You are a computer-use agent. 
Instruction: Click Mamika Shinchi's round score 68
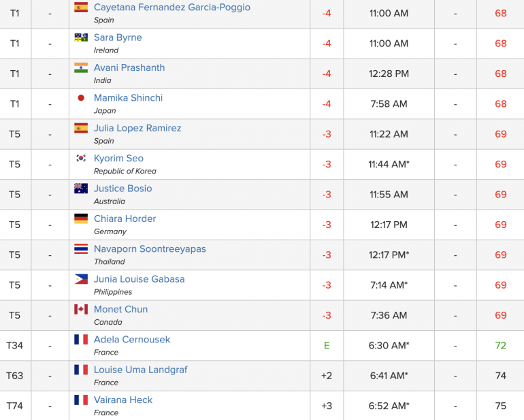[500, 104]
